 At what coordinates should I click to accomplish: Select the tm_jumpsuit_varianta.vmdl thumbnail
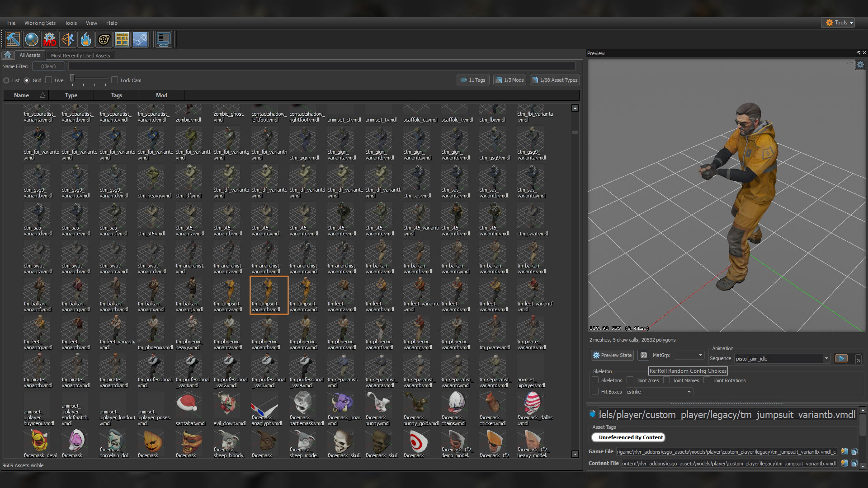pos(228,295)
